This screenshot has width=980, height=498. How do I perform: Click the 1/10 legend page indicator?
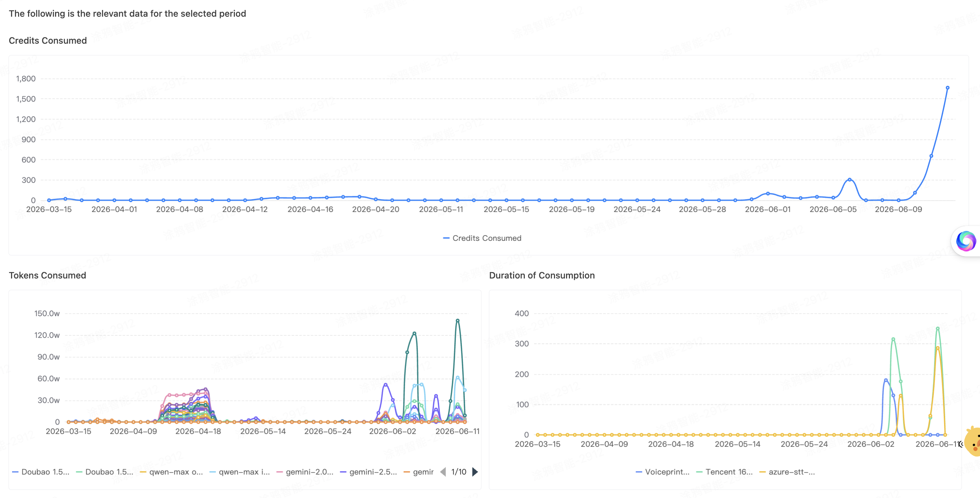(459, 472)
